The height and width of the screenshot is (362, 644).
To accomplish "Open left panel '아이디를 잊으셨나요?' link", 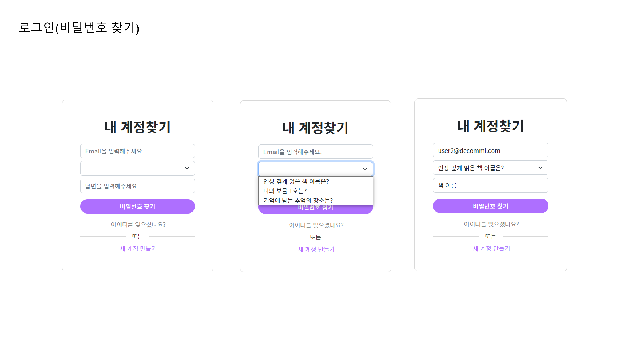I will point(138,224).
